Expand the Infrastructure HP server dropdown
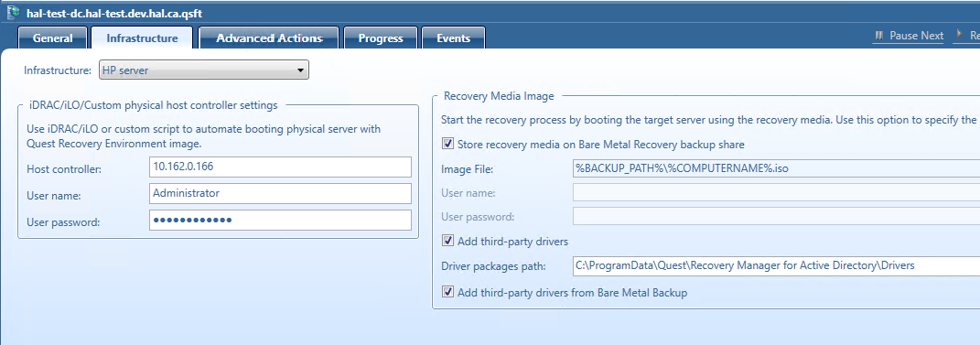 [x=204, y=70]
